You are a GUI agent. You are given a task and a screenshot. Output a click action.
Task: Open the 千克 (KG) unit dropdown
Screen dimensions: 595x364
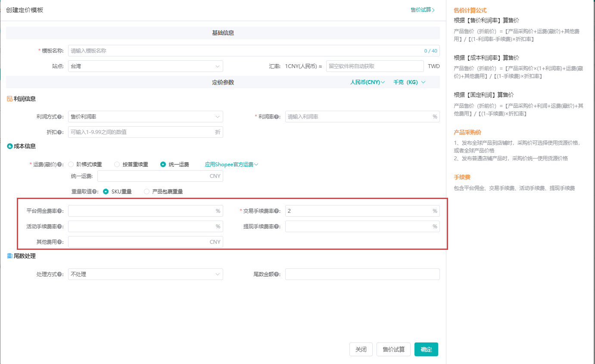409,82
